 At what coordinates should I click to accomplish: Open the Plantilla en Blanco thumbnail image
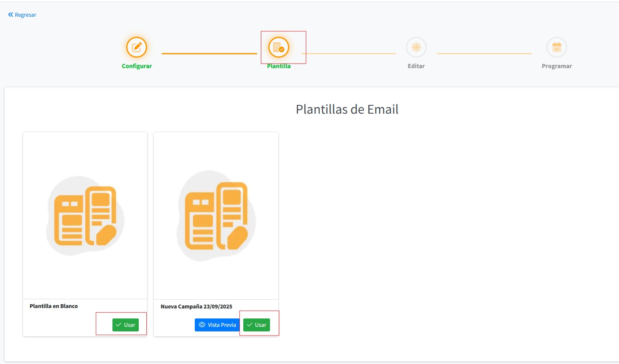point(85,216)
